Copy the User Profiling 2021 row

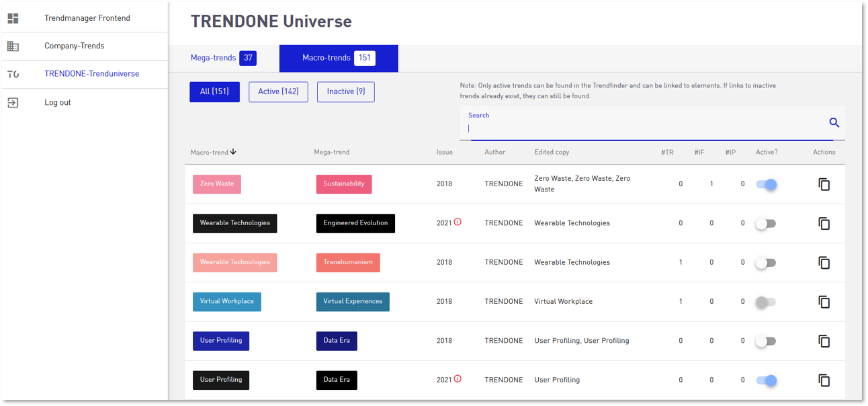coord(824,380)
